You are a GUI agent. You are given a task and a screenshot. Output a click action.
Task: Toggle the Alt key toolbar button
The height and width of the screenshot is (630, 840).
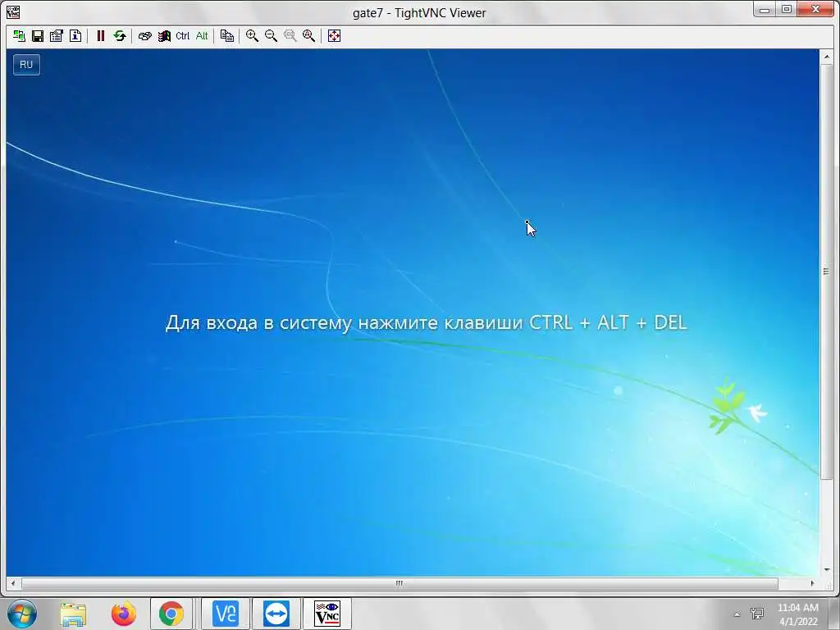click(x=202, y=36)
